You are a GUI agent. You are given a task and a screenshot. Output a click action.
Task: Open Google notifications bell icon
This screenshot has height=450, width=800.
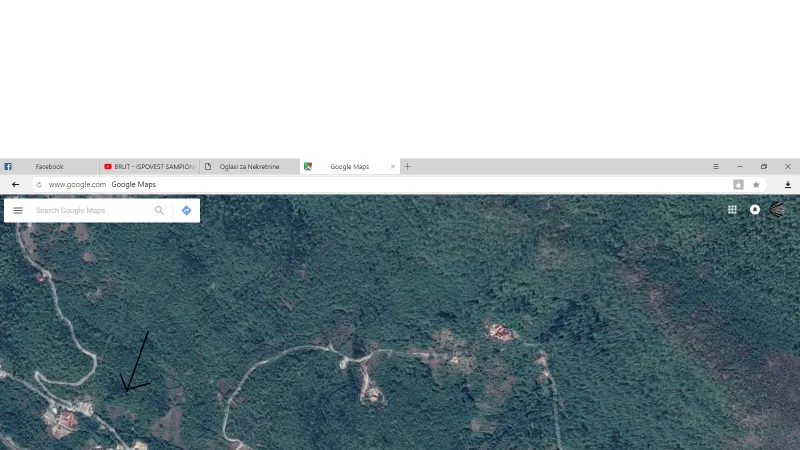click(755, 210)
